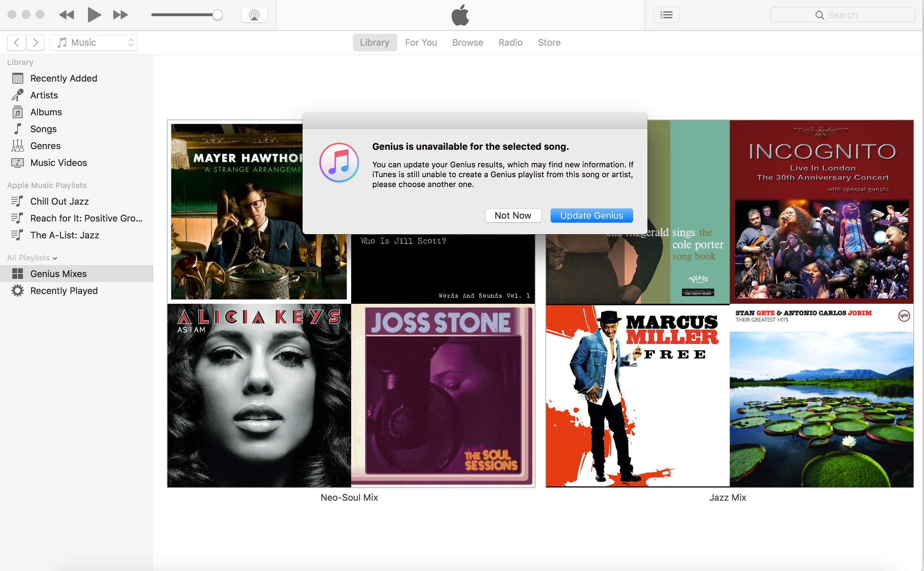Click the Songs note icon
This screenshot has width=924, height=571.
(x=17, y=129)
